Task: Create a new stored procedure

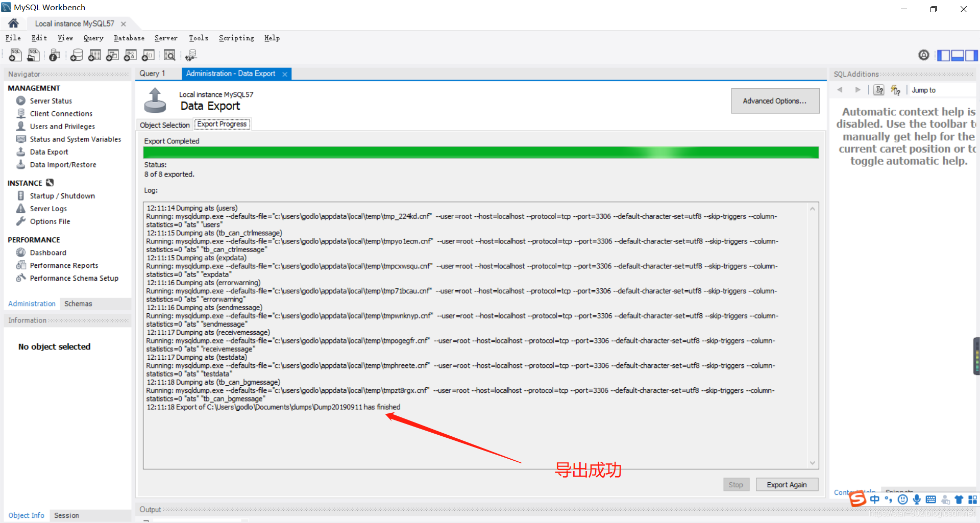Action: coord(130,55)
